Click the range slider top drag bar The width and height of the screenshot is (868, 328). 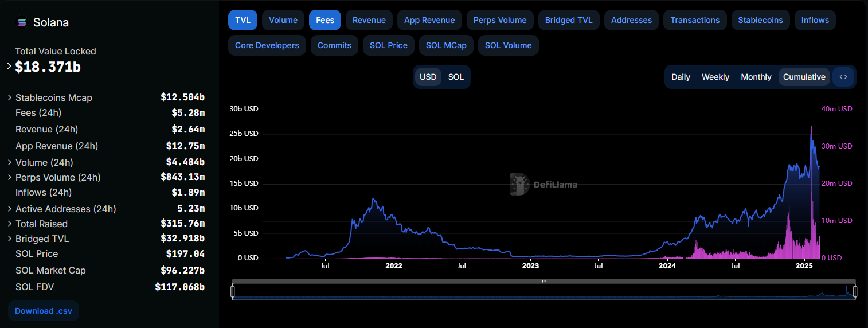pyautogui.click(x=544, y=282)
